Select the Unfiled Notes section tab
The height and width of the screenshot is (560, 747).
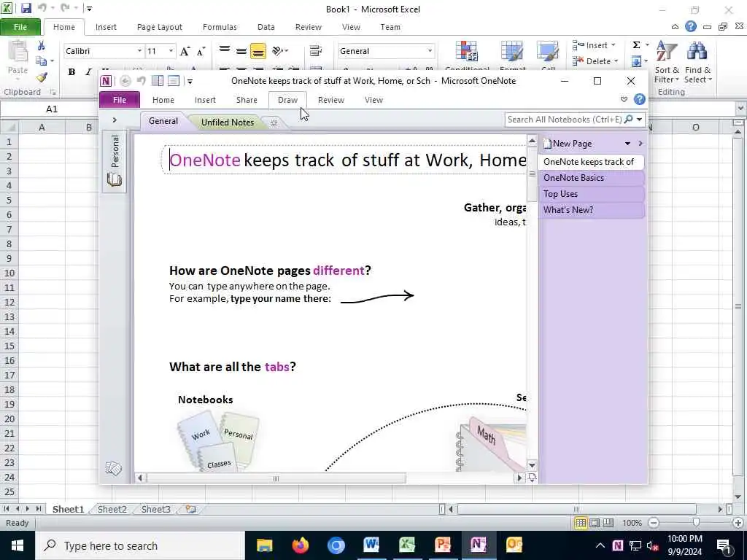click(228, 122)
